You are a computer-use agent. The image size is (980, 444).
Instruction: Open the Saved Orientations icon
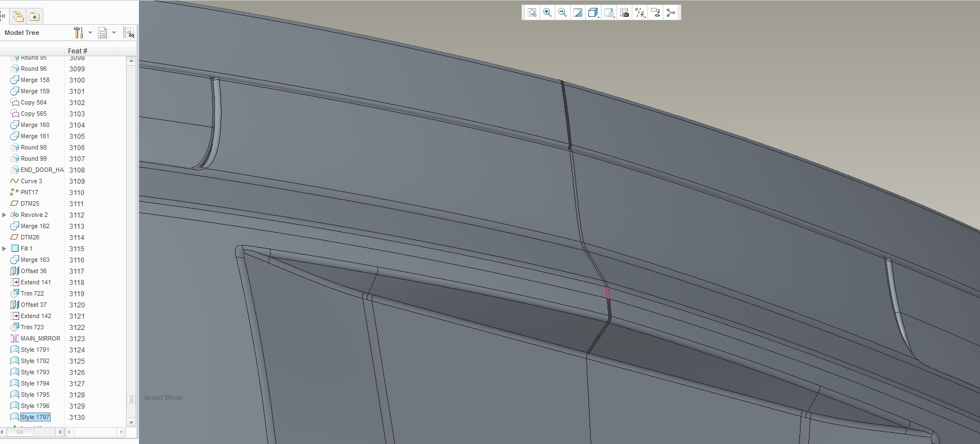click(609, 12)
